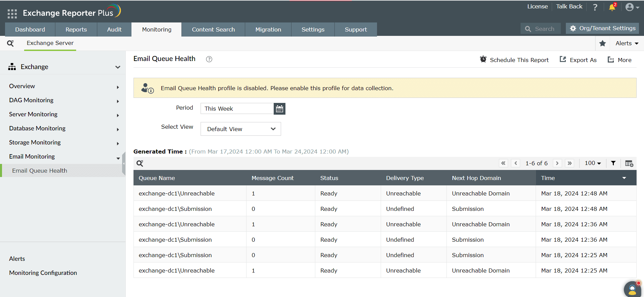Open the Content Search tab
Screen dimensions: 644x297
tap(213, 29)
